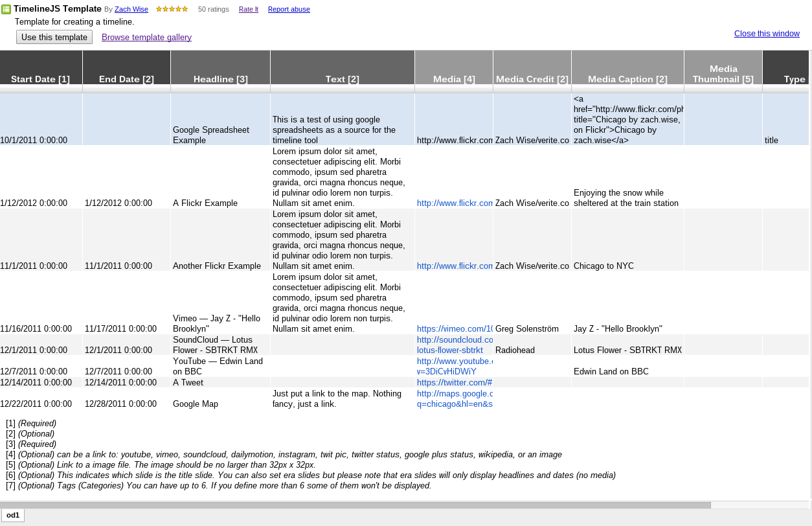Click the footnote [4] about media link types
812x526 pixels.
[284, 455]
